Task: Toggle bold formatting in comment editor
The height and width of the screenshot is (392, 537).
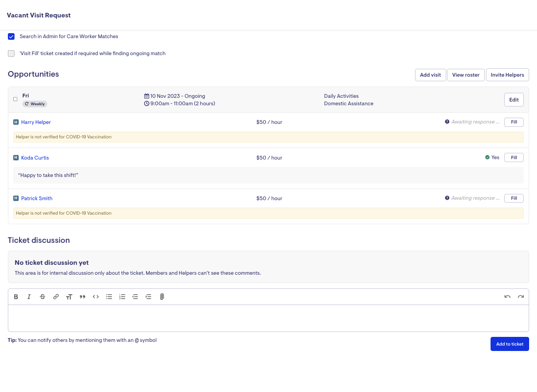Action: 16,297
